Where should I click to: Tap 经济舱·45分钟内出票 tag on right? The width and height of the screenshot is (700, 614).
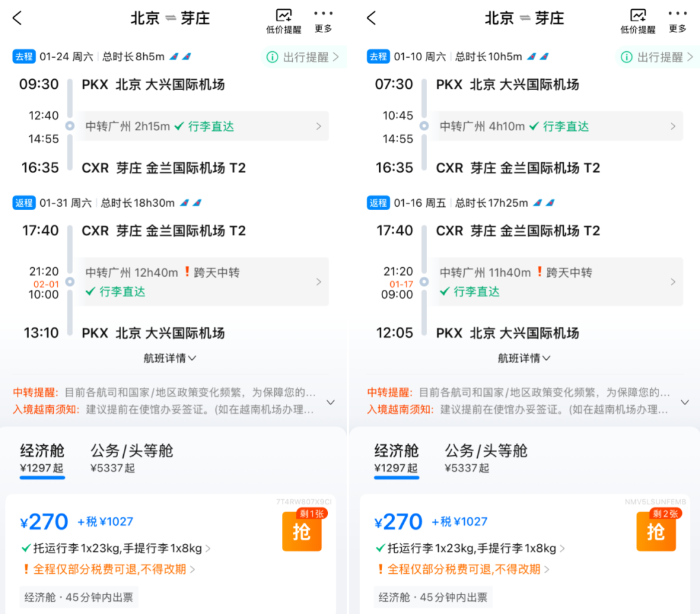pyautogui.click(x=433, y=598)
